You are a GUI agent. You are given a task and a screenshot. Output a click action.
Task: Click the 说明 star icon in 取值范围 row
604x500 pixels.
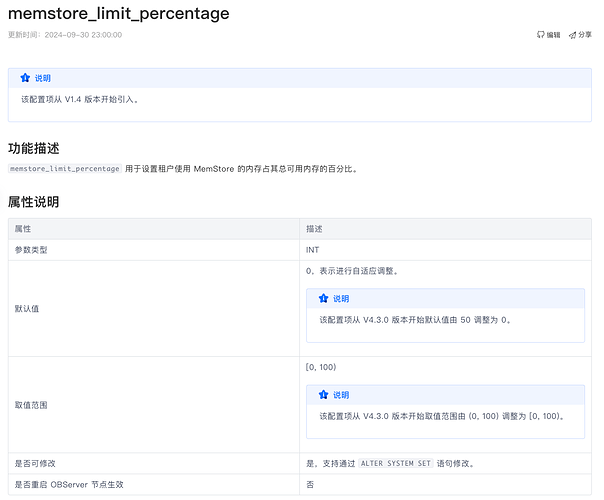(x=324, y=394)
